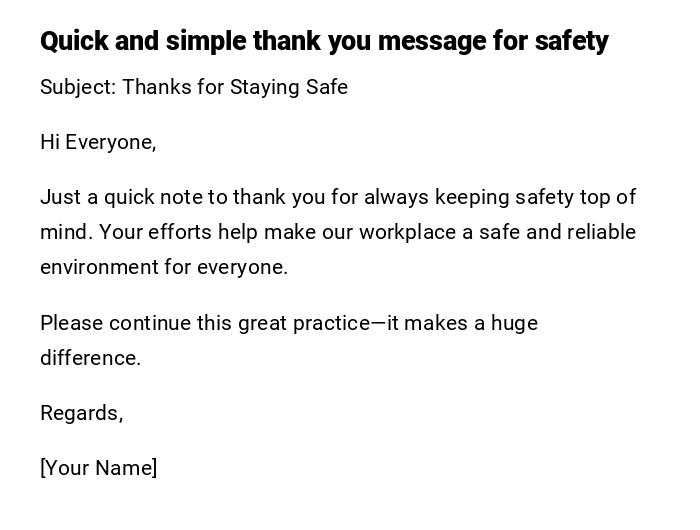
Task: Click the "Regards," closing line
Action: tap(81, 413)
